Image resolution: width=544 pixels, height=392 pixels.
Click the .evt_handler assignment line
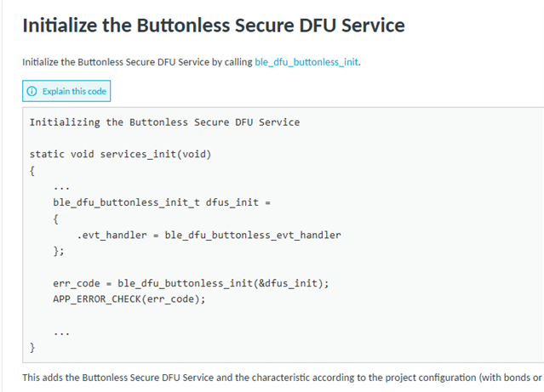click(x=209, y=235)
